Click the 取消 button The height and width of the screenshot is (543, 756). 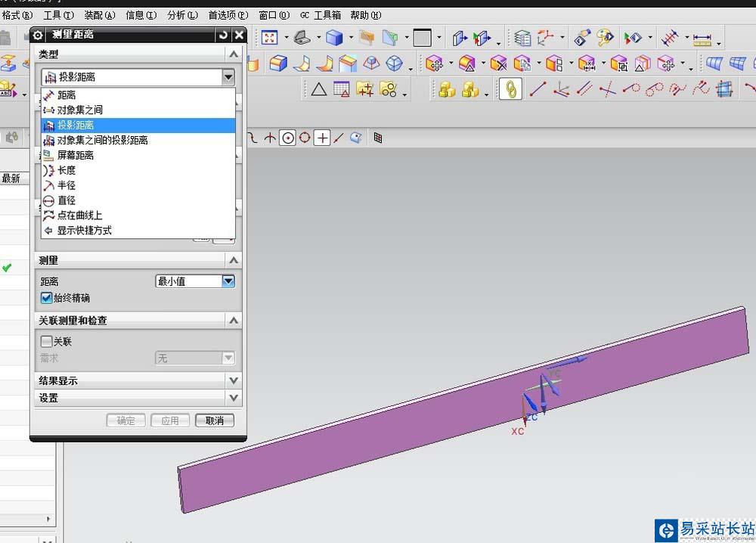pyautogui.click(x=215, y=420)
